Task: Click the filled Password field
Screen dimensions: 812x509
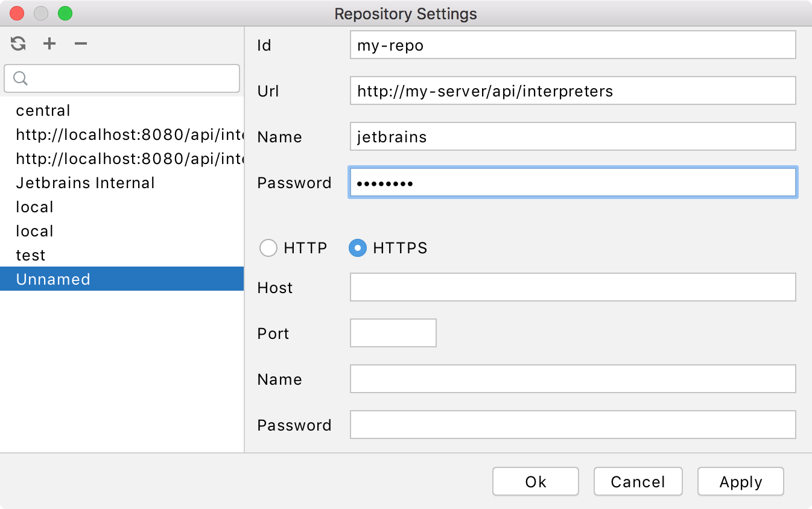Action: (x=572, y=182)
